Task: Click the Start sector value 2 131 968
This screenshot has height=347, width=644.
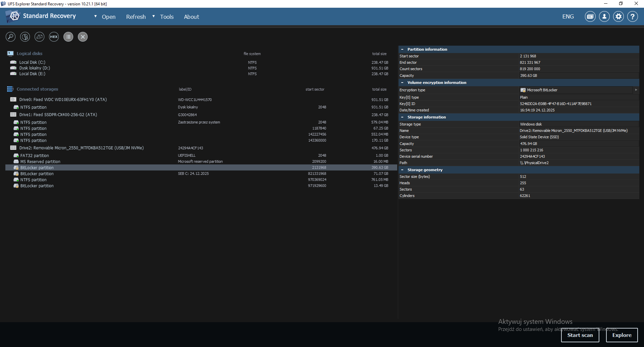Action: click(x=528, y=56)
